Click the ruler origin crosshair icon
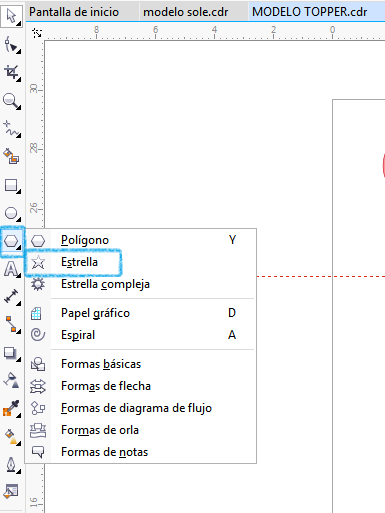Image resolution: width=385 pixels, height=513 pixels. pos(37,33)
